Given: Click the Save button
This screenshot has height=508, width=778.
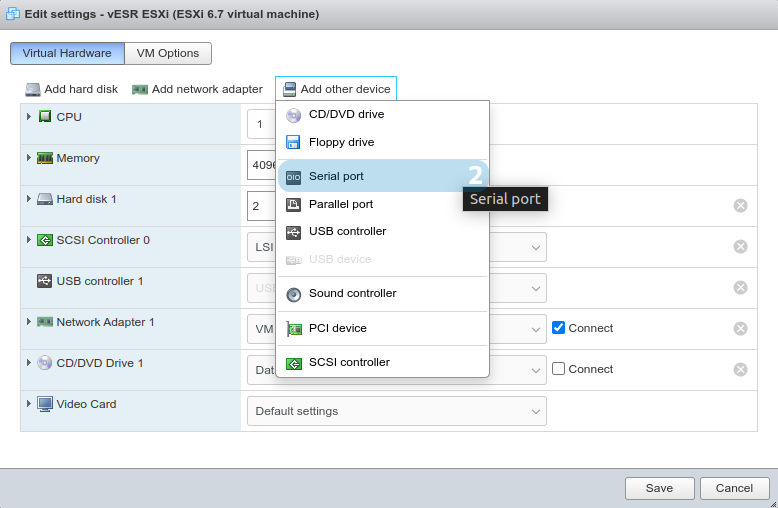Looking at the screenshot, I should coord(659,488).
